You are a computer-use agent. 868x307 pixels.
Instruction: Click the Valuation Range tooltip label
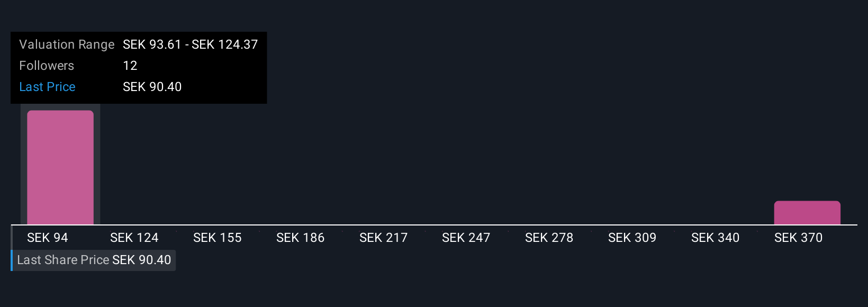coord(67,44)
